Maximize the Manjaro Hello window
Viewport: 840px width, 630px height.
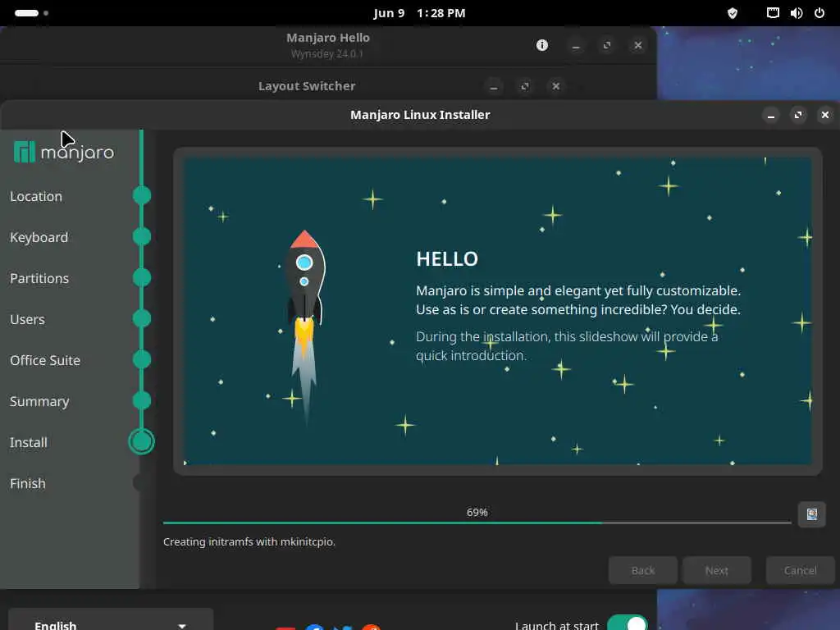[x=606, y=46]
